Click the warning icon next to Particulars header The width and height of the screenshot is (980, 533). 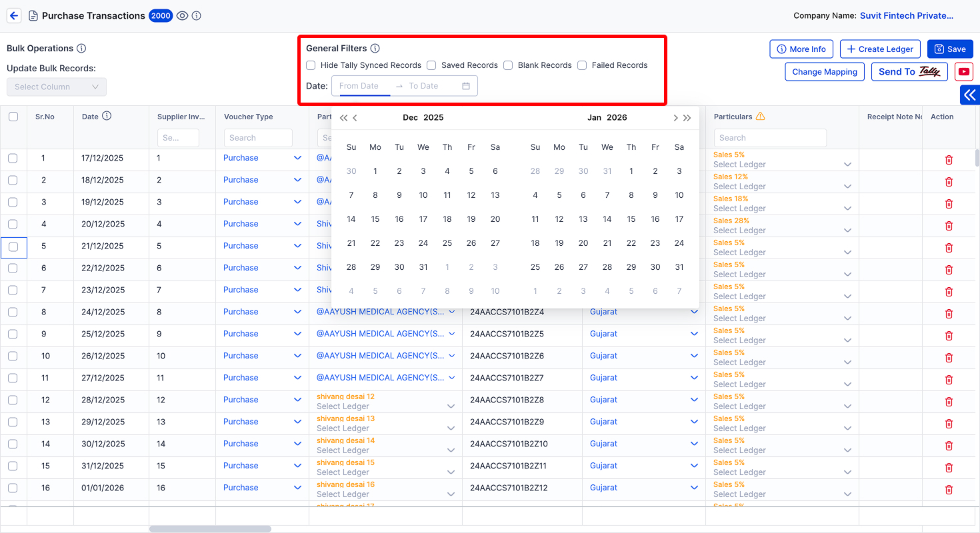(x=760, y=116)
